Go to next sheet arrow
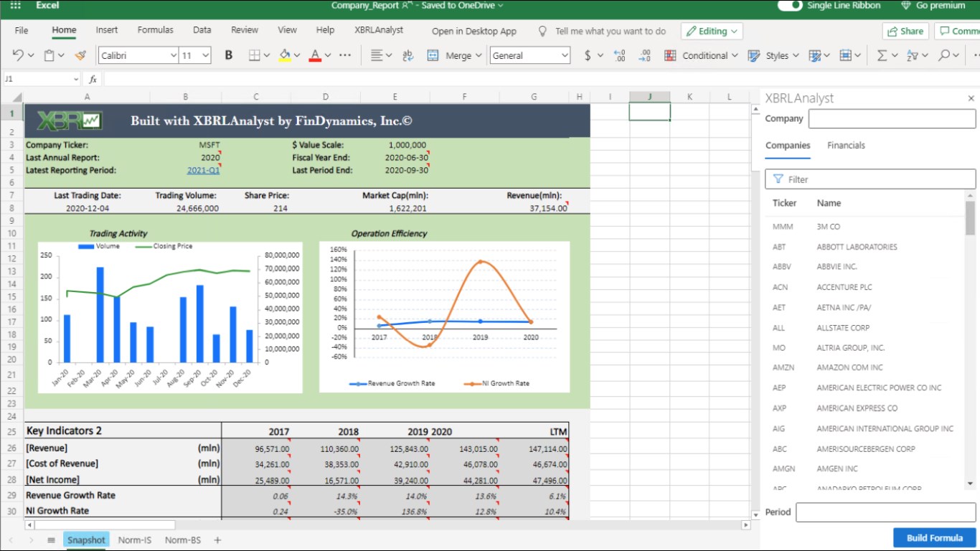The image size is (980, 551). coord(31,540)
